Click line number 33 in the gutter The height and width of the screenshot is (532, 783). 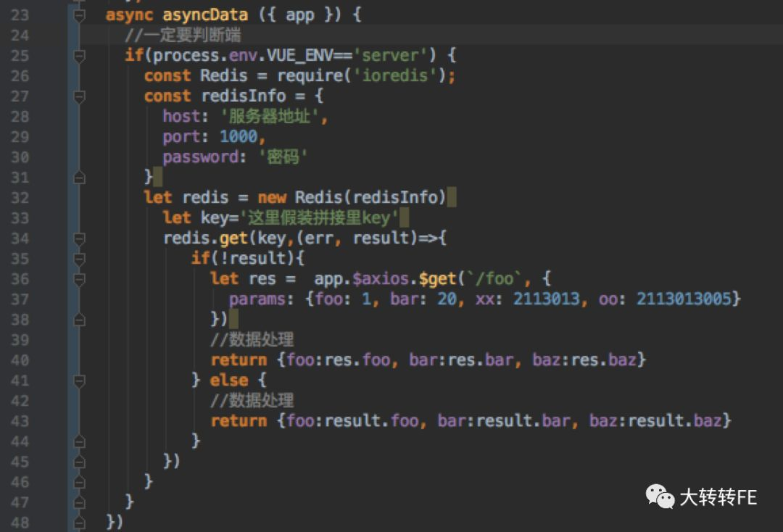(20, 219)
